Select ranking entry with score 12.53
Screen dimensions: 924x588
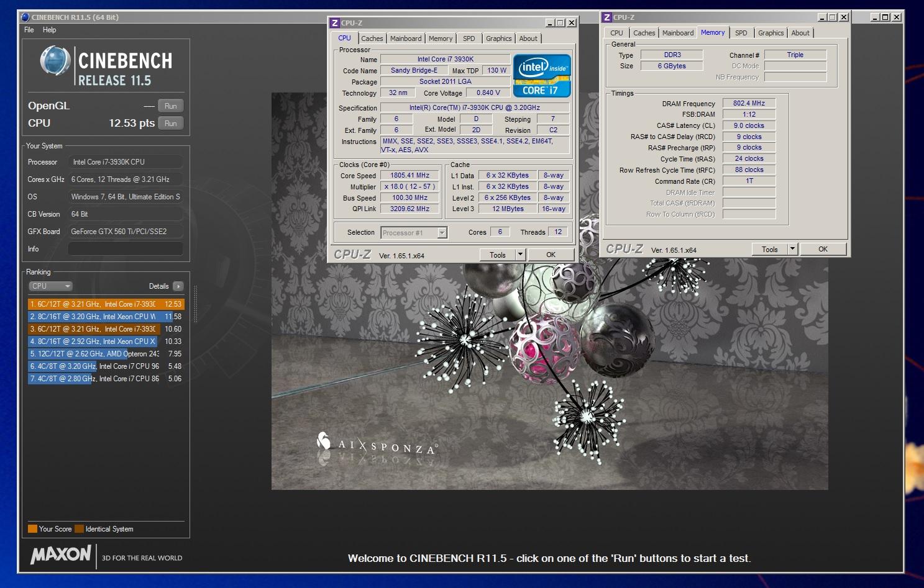click(106, 304)
